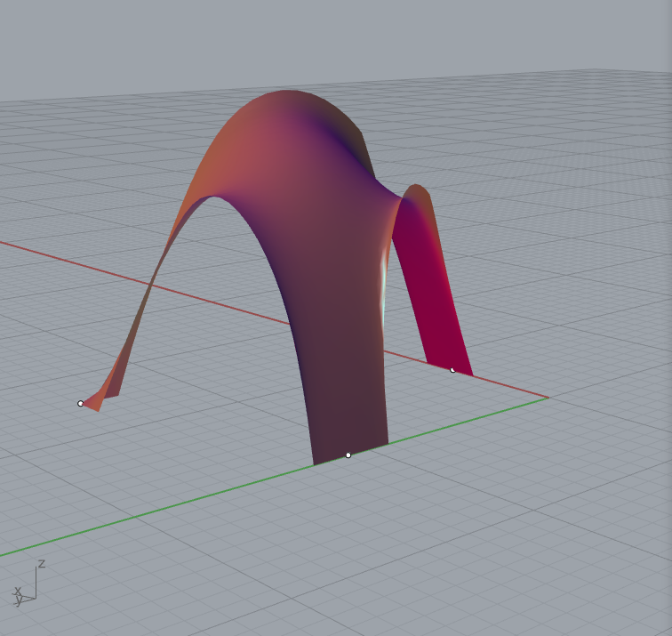
Task: Click the Z label on axis icon
Action: click(x=41, y=564)
